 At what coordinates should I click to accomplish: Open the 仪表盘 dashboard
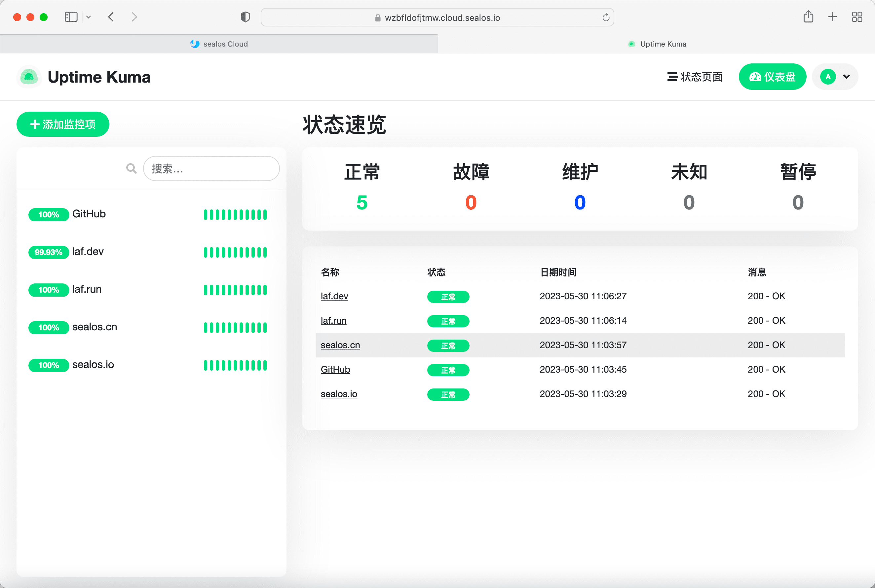772,77
